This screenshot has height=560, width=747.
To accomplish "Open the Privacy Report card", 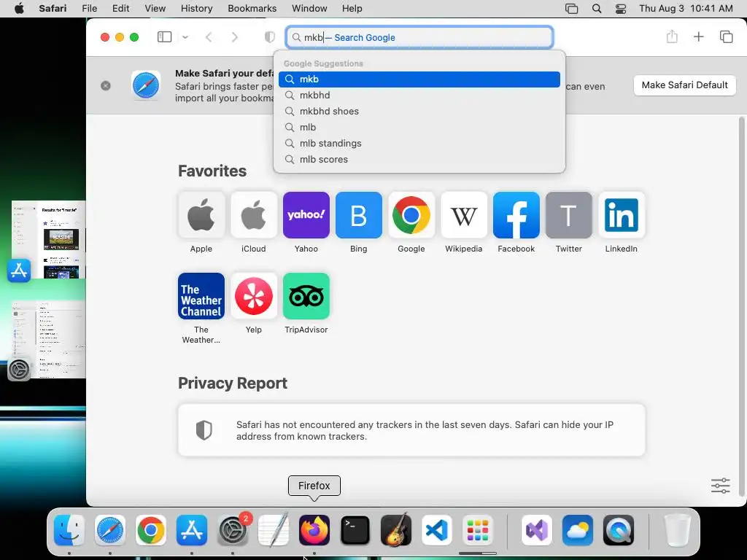I will (411, 430).
